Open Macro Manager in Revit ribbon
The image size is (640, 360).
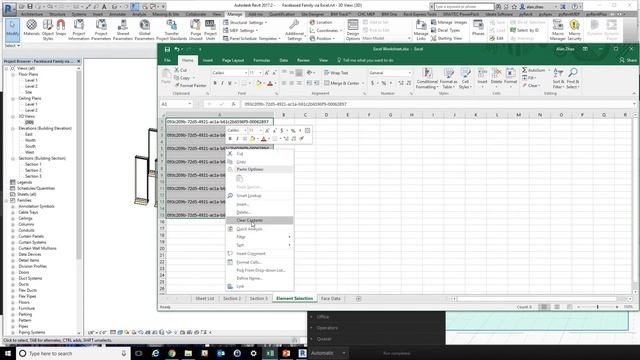(558, 29)
